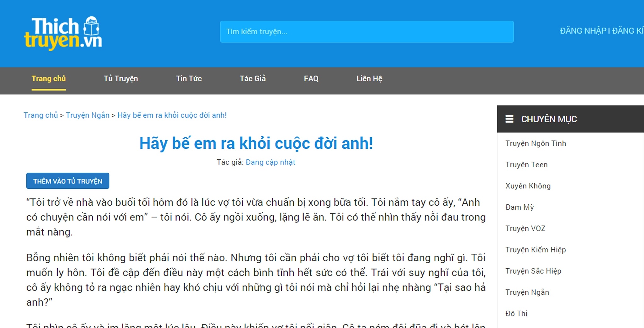The height and width of the screenshot is (328, 644).
Task: Select Truyện Teen in sidebar
Action: pos(526,165)
